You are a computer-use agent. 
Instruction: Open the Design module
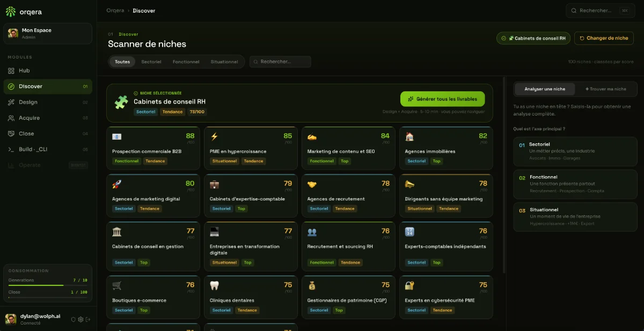point(48,102)
